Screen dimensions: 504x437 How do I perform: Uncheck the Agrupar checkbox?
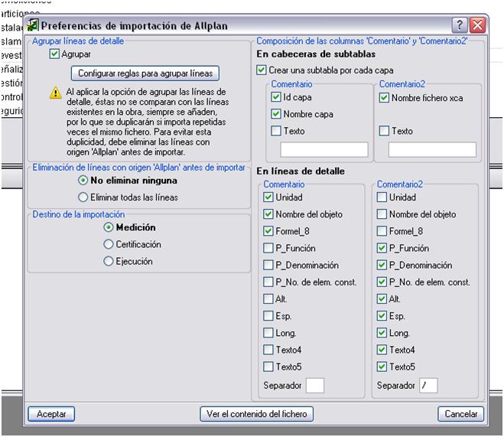coord(54,54)
